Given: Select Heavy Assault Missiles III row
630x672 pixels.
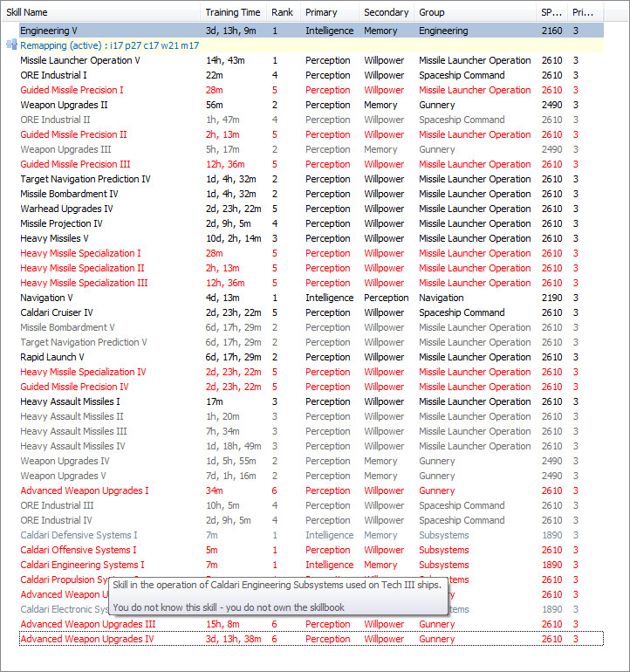Looking at the screenshot, I should coord(312,431).
